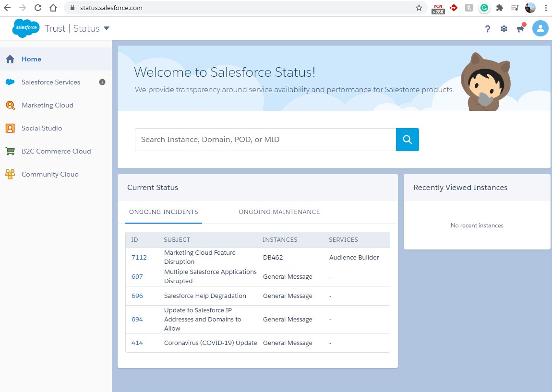Click Update to Salesforce IP Addresses subject
The image size is (552, 392).
pyautogui.click(x=203, y=320)
